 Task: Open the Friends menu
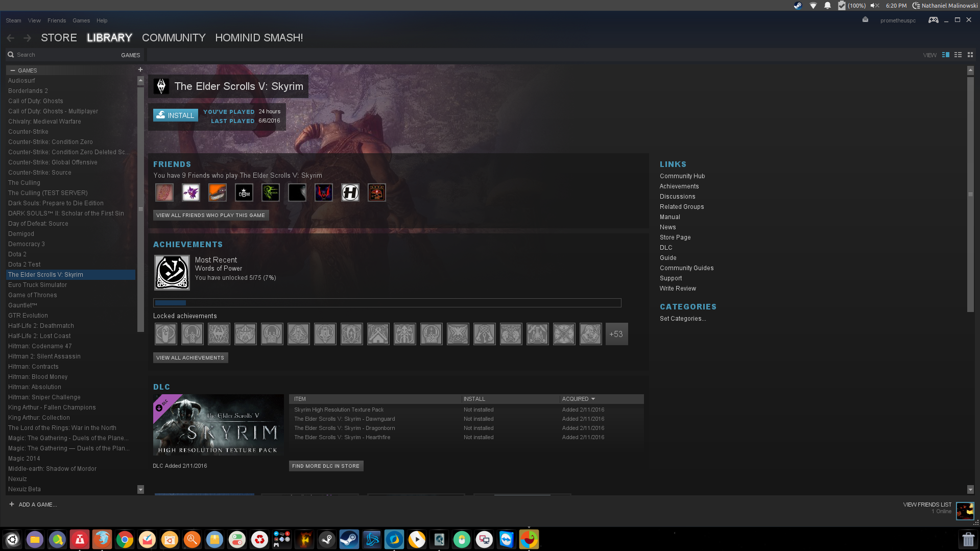point(56,20)
